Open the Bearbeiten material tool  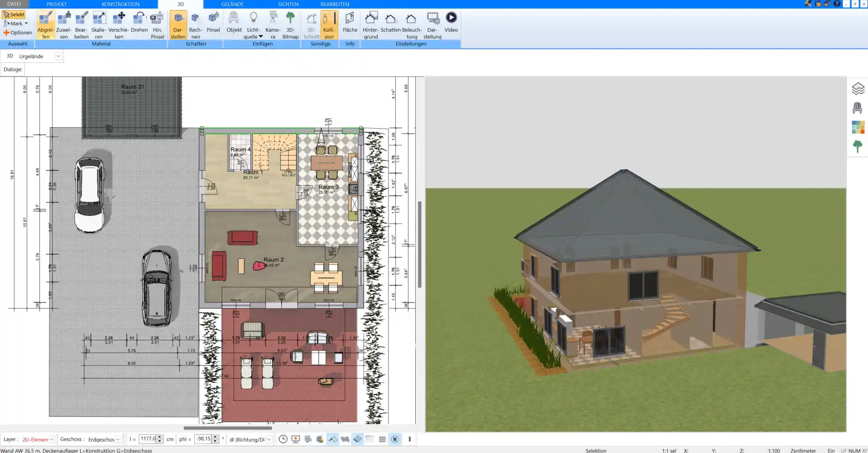pos(82,25)
